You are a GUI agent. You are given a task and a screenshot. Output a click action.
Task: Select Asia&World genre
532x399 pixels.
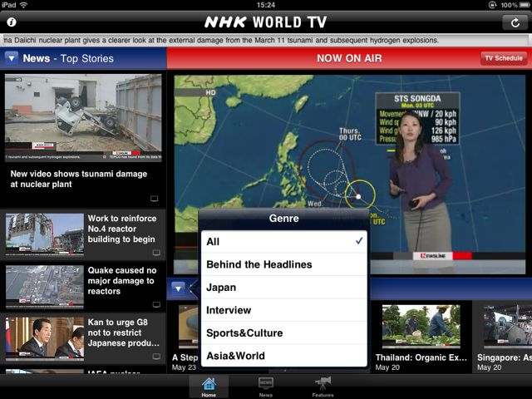284,356
